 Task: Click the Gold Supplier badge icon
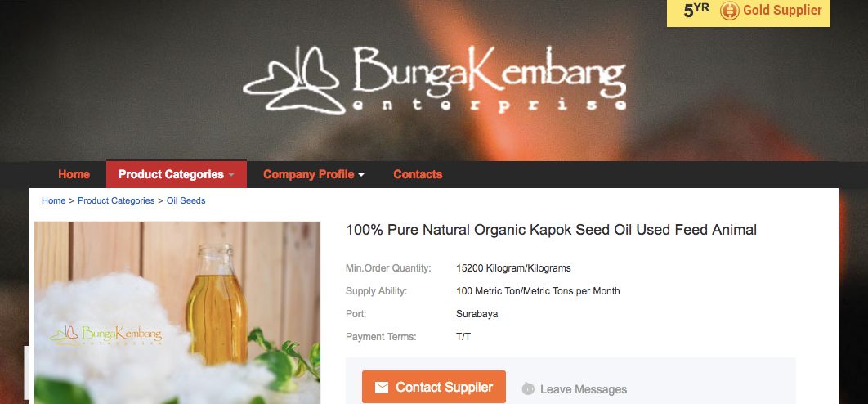(x=729, y=11)
